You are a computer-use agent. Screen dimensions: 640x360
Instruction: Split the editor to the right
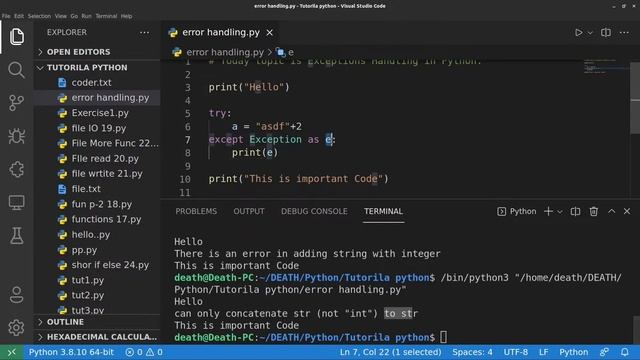point(606,33)
